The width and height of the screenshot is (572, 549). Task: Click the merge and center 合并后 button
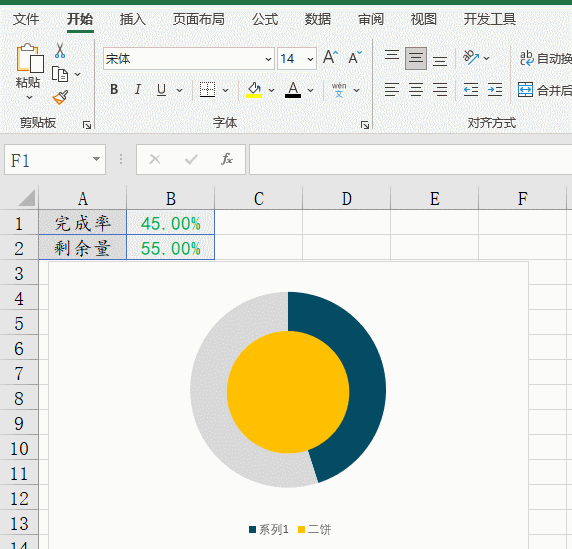click(544, 90)
